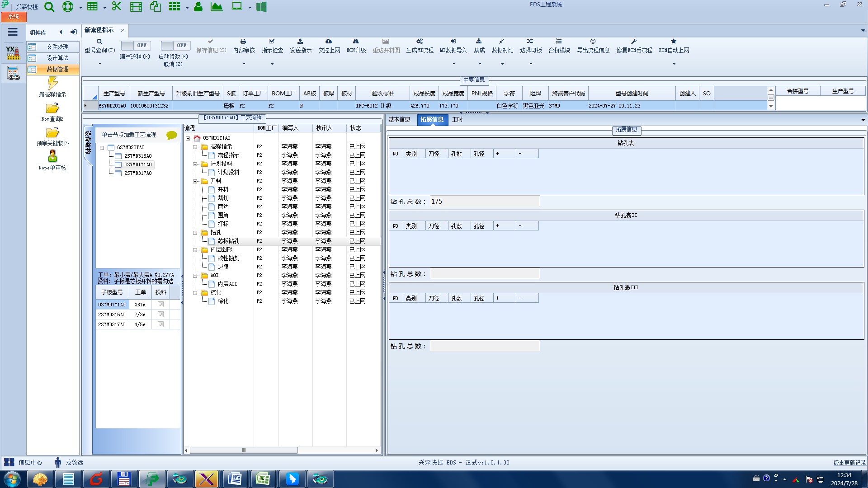
Task: Open 文件处理 sidebar menu
Action: (x=53, y=47)
